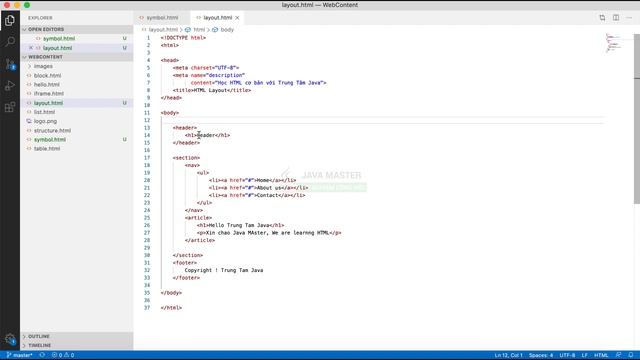640x360 pixels.
Task: Click the <title>HTML Layout</title> line
Action: (212, 90)
